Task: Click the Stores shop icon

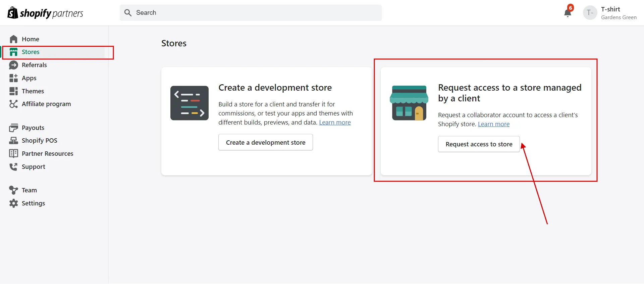Action: [x=13, y=52]
